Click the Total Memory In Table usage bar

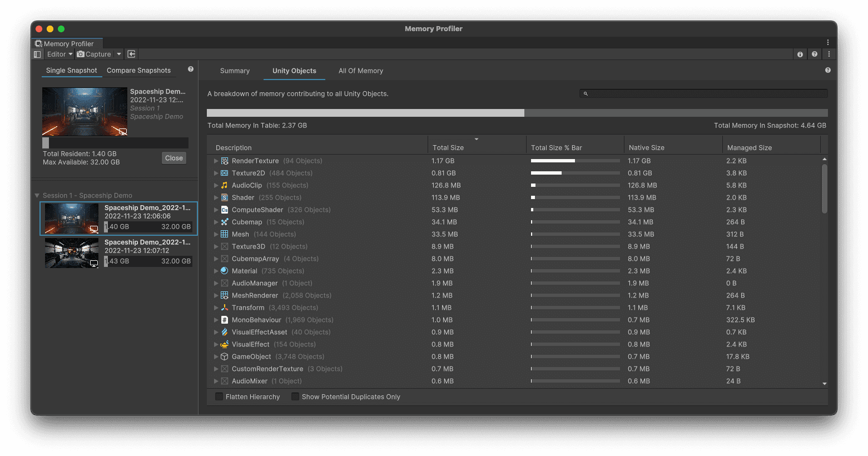517,113
